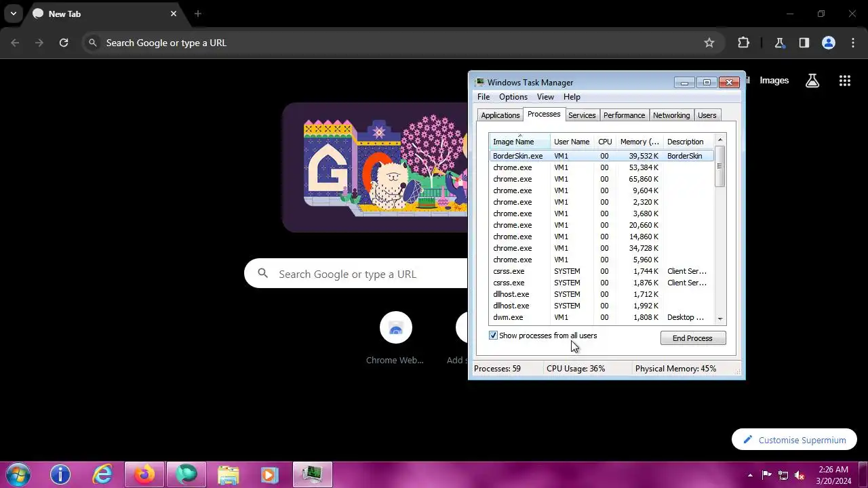Toggle Show processes from all users checkbox
This screenshot has height=488, width=868.
494,335
